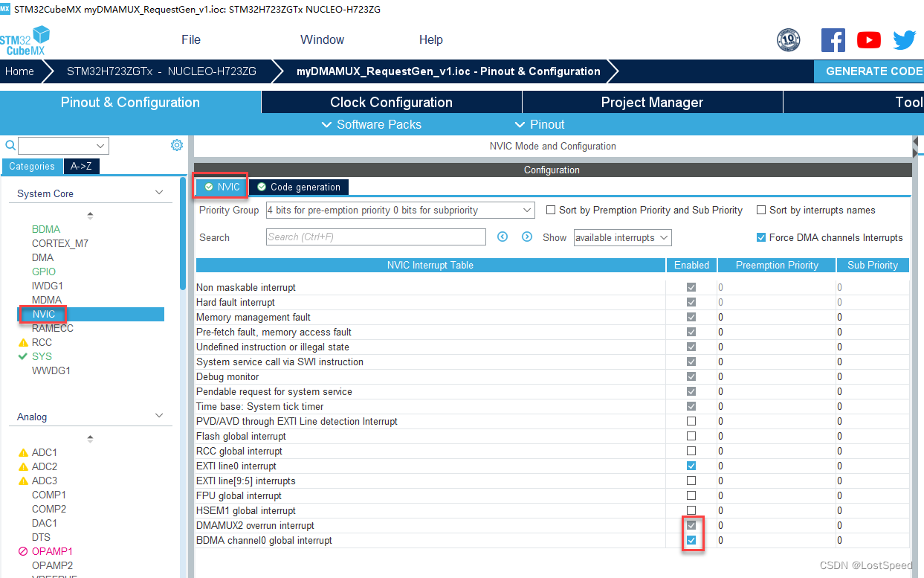Expand the Software Packs menu
924x578 pixels.
(372, 124)
